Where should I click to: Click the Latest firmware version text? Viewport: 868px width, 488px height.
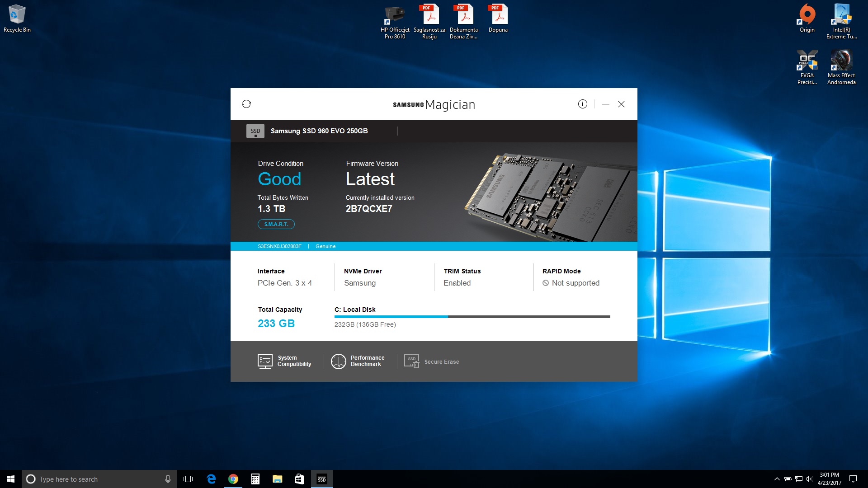(x=370, y=179)
